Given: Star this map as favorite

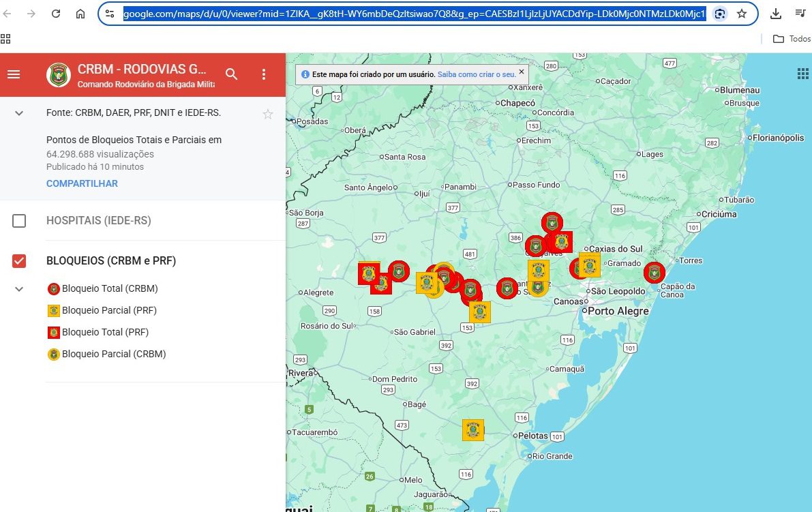Looking at the screenshot, I should pos(268,114).
